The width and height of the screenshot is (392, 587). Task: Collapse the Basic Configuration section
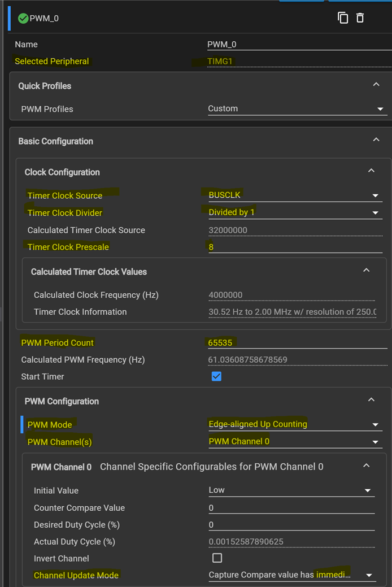(x=376, y=140)
